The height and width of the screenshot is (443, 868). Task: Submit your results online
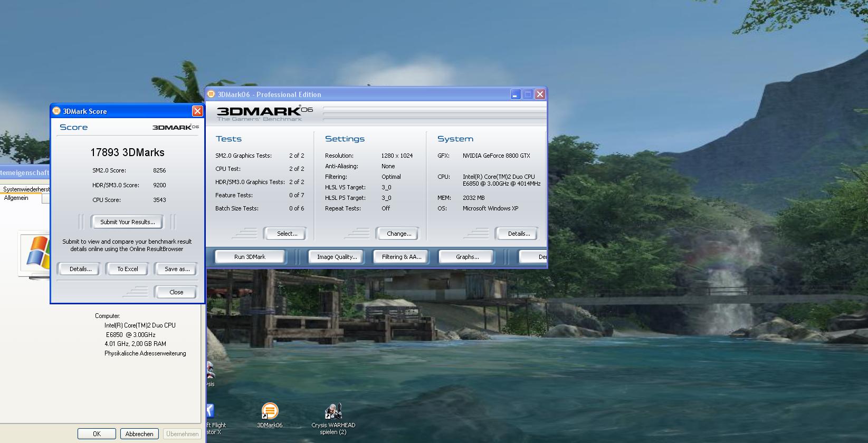pyautogui.click(x=128, y=222)
